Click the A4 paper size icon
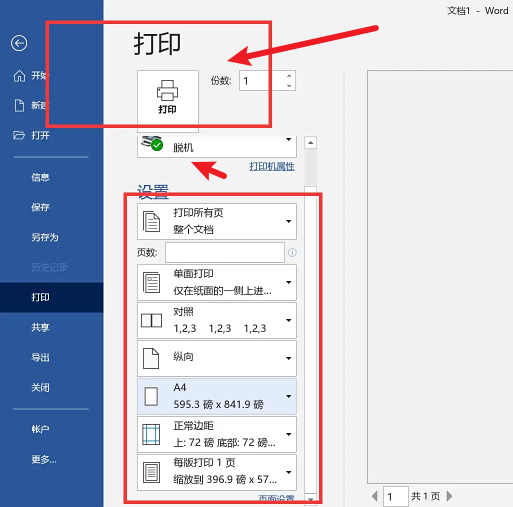 pos(151,396)
